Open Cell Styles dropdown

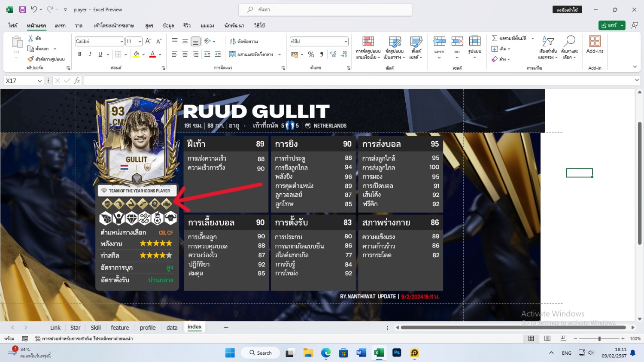coord(416,48)
